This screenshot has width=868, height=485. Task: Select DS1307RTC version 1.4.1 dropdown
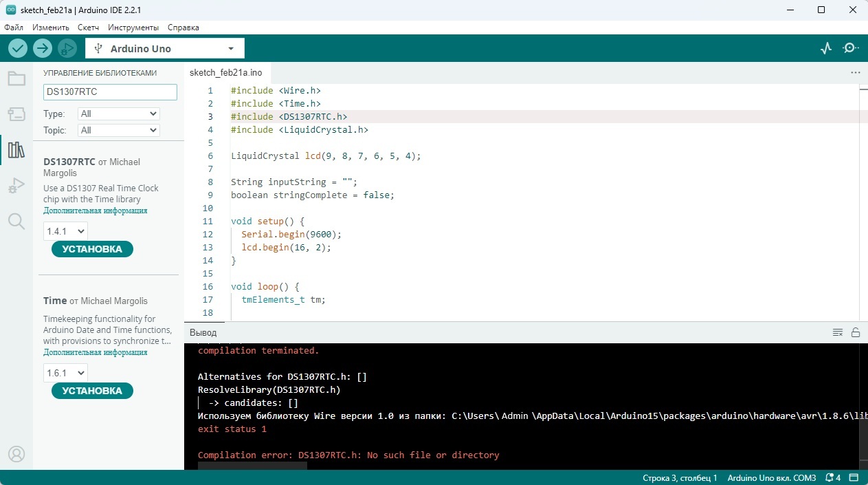[x=65, y=231]
